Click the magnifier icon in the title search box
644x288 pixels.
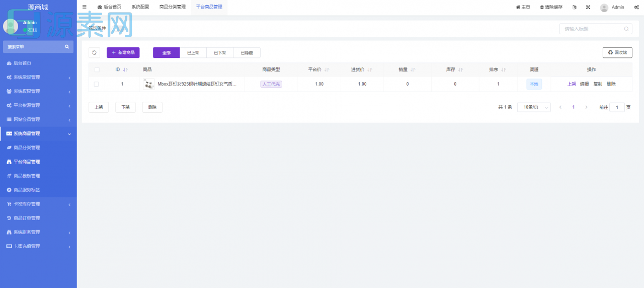626,29
